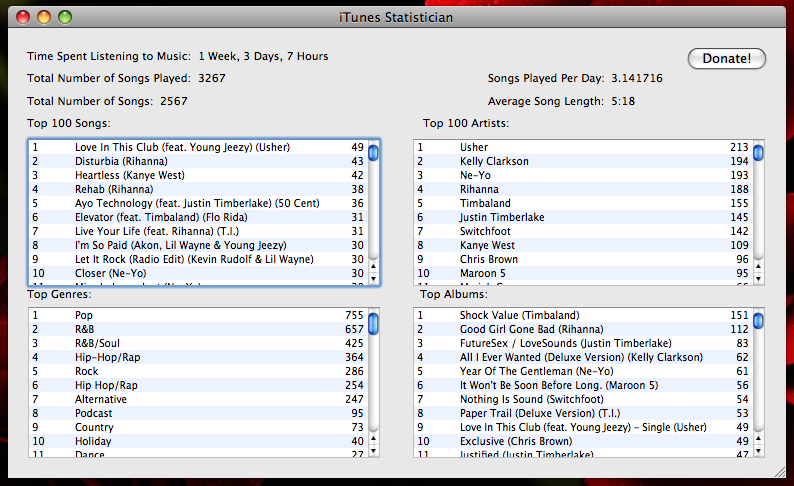794x486 pixels.
Task: Select genre row 'R&B' with 657 plays
Action: point(198,330)
